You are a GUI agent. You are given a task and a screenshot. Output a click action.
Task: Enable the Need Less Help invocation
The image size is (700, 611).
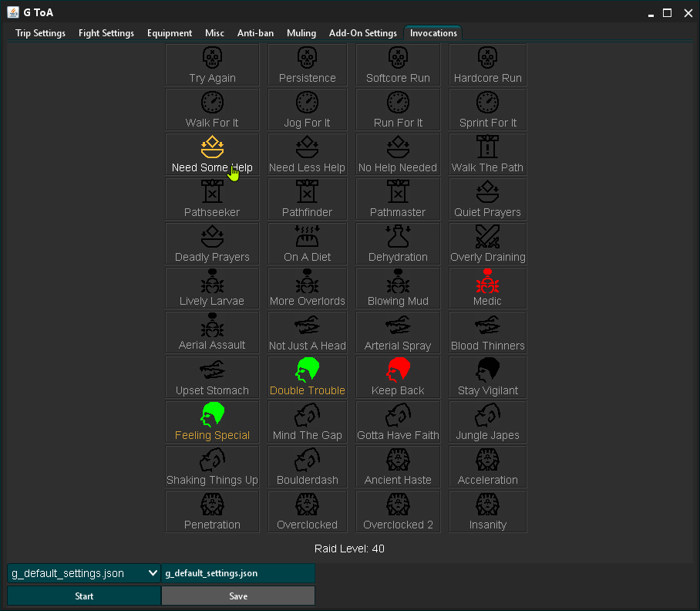[307, 154]
